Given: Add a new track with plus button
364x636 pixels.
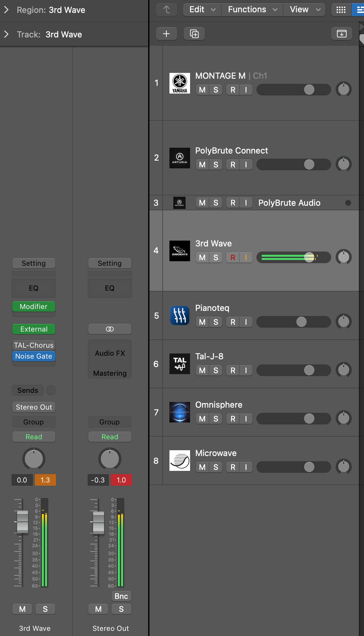Looking at the screenshot, I should click(x=166, y=34).
